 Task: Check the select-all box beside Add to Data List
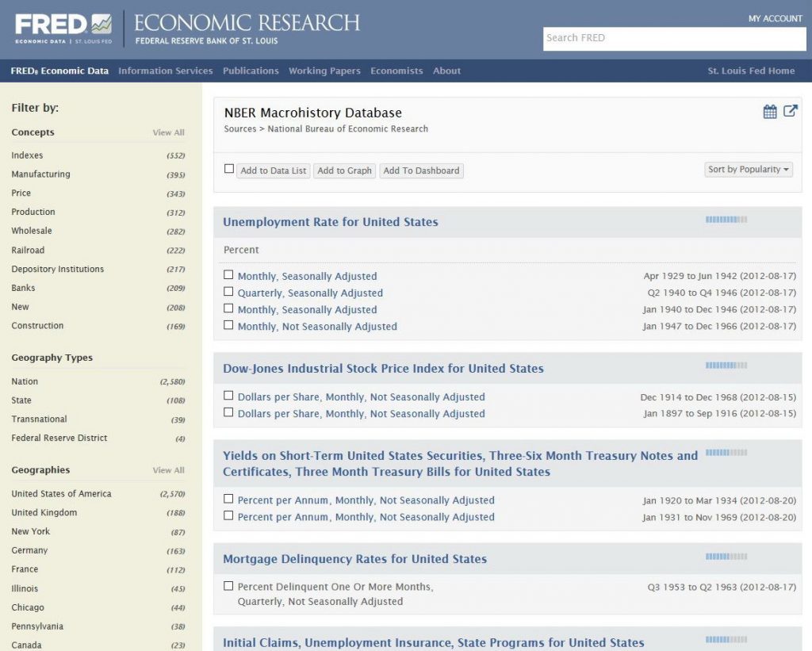coord(229,169)
